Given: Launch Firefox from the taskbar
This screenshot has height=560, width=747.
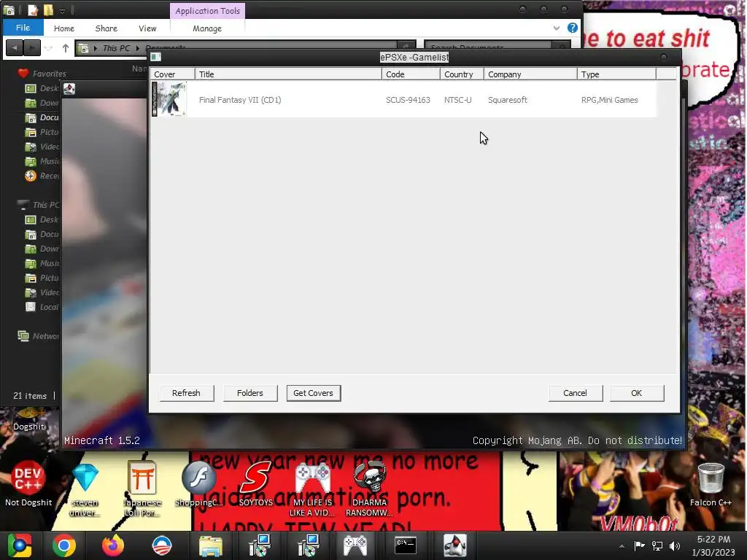Looking at the screenshot, I should tap(113, 545).
